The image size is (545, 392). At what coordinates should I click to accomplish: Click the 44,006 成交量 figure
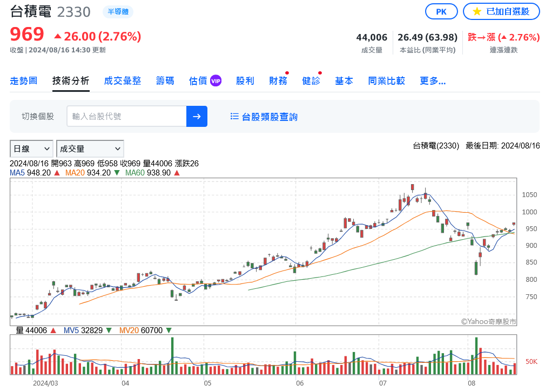click(x=372, y=37)
